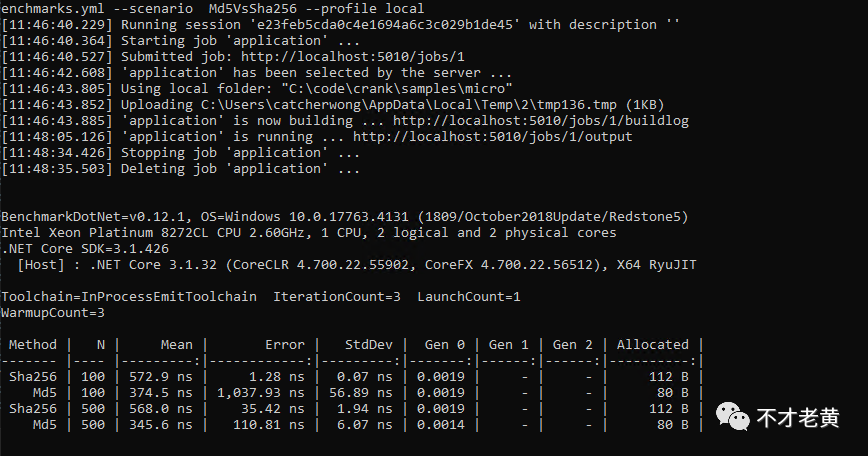
Task: Click the WarmupCount=3 line
Action: (53, 312)
